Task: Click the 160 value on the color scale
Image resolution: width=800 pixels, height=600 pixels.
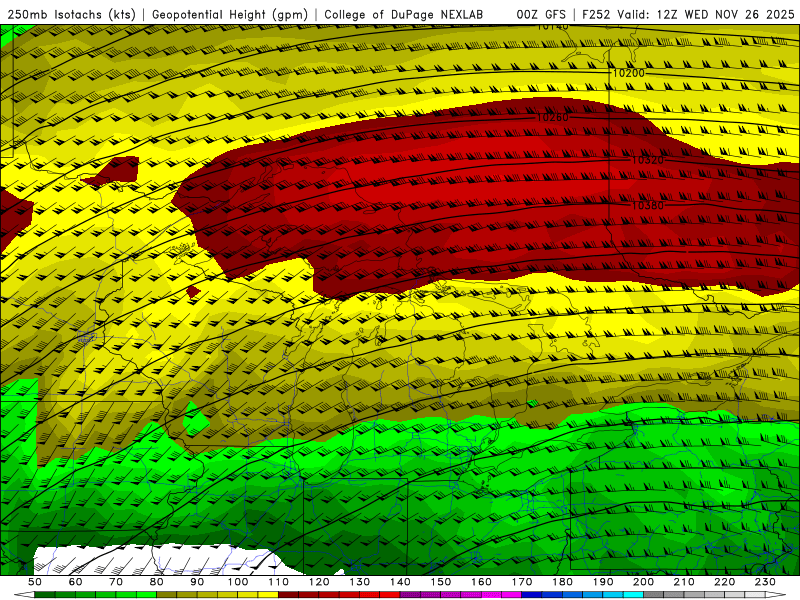Action: click(481, 582)
